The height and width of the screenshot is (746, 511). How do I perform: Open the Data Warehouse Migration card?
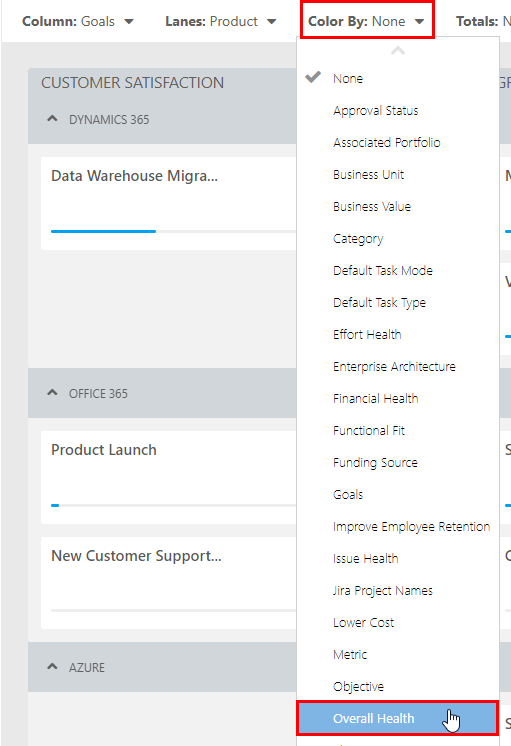pos(169,203)
